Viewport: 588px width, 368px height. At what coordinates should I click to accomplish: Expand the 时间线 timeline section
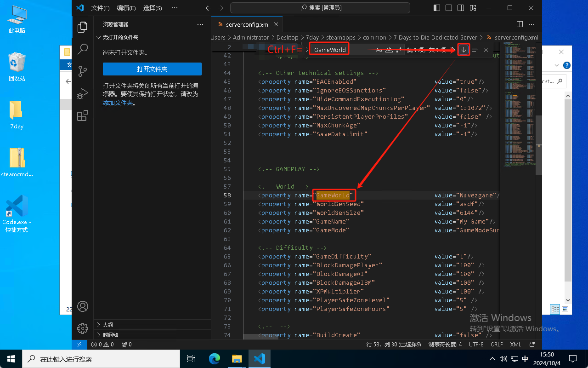click(110, 335)
